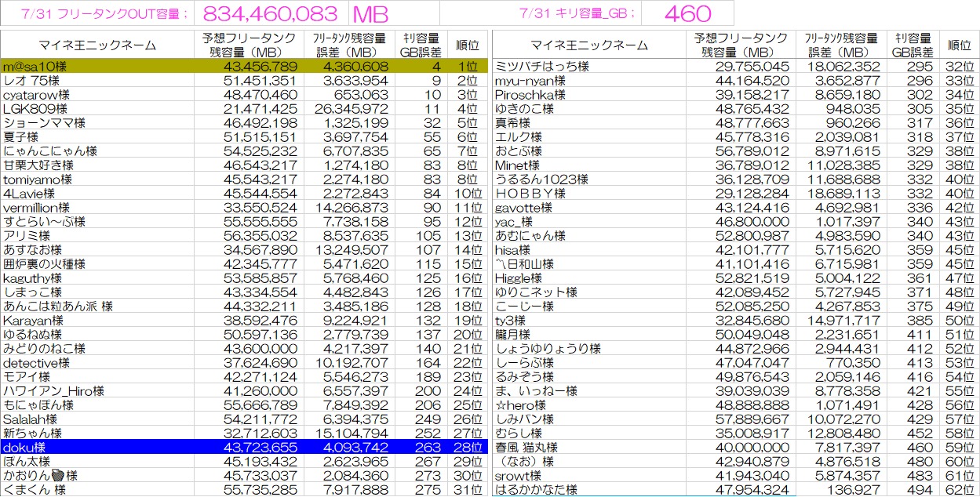
Task: Click あすなお様 name cell
Action: (97, 250)
